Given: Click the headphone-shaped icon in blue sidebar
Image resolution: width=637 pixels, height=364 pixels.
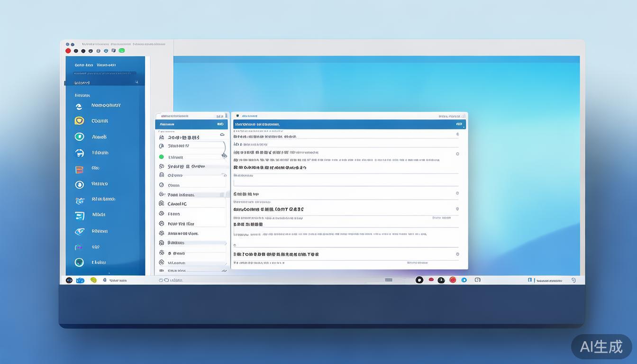Looking at the screenshot, I should [x=79, y=153].
